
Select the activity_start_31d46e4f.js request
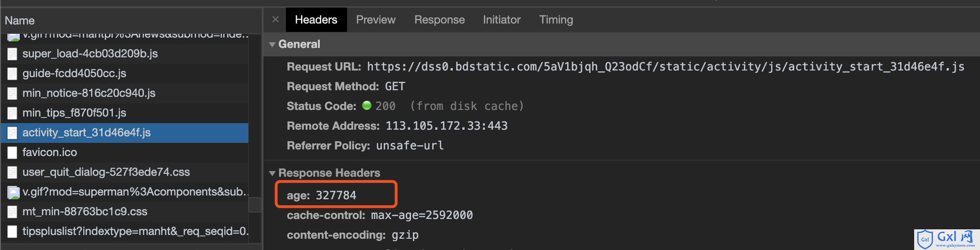pos(125,133)
